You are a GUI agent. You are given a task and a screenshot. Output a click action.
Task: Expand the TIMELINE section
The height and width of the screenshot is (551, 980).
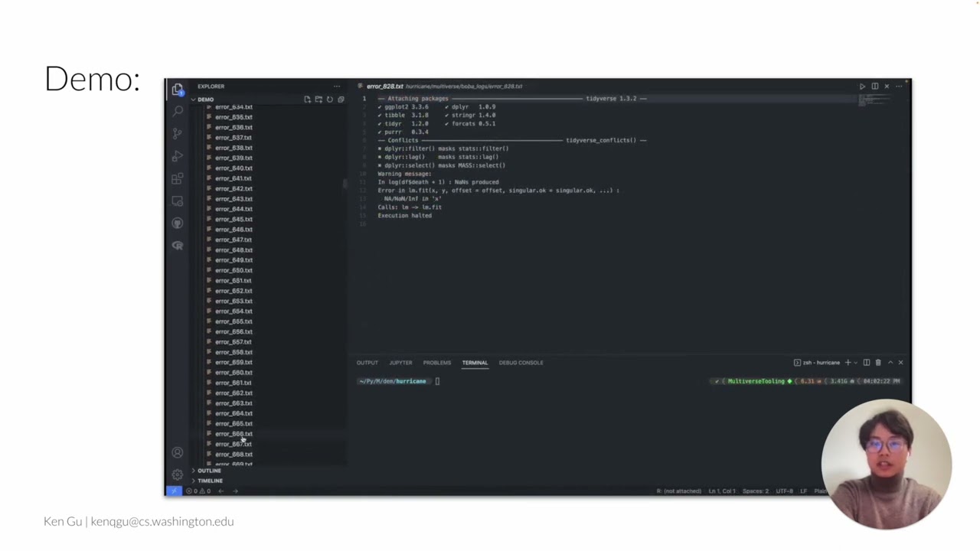tap(210, 481)
